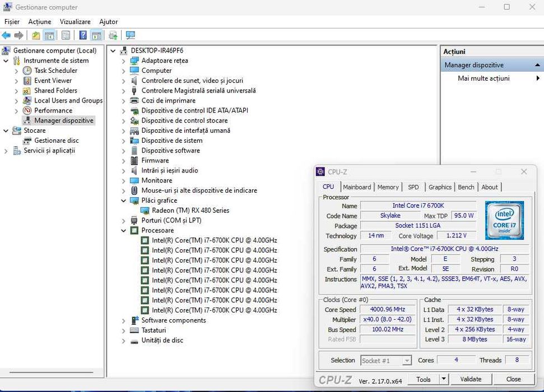The image size is (544, 392).
Task: Click the Back arrow in the toolbar
Action: 6,35
